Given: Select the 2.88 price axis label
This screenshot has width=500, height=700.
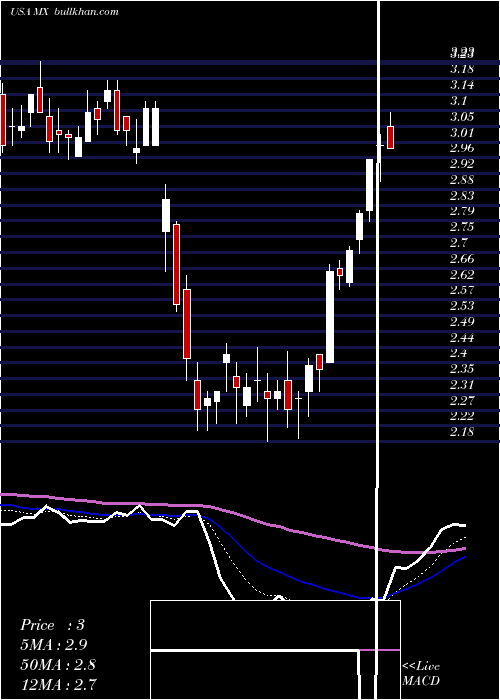Looking at the screenshot, I should pos(462,179).
